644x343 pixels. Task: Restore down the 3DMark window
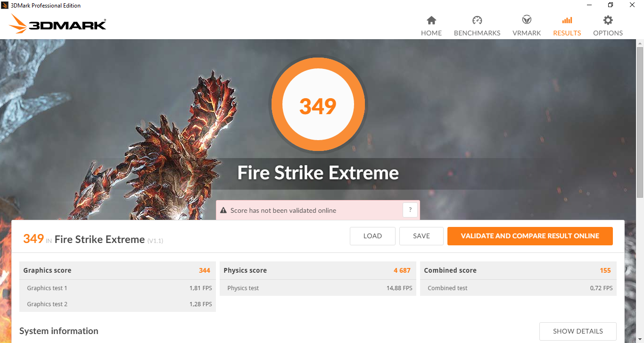pos(611,5)
